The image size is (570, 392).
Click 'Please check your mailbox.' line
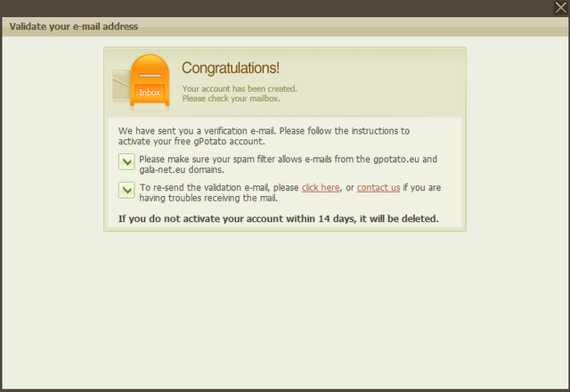[x=232, y=99]
